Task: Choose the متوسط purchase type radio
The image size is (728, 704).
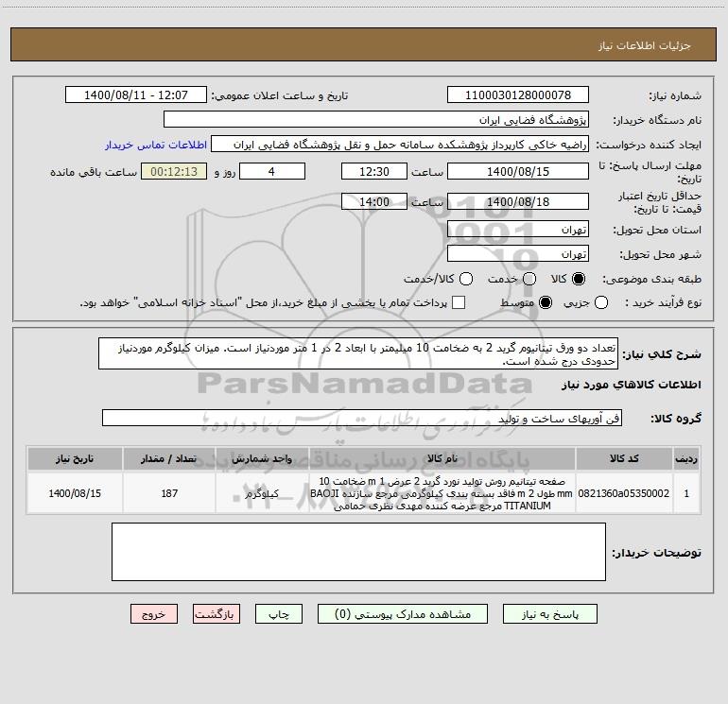Action: click(546, 302)
